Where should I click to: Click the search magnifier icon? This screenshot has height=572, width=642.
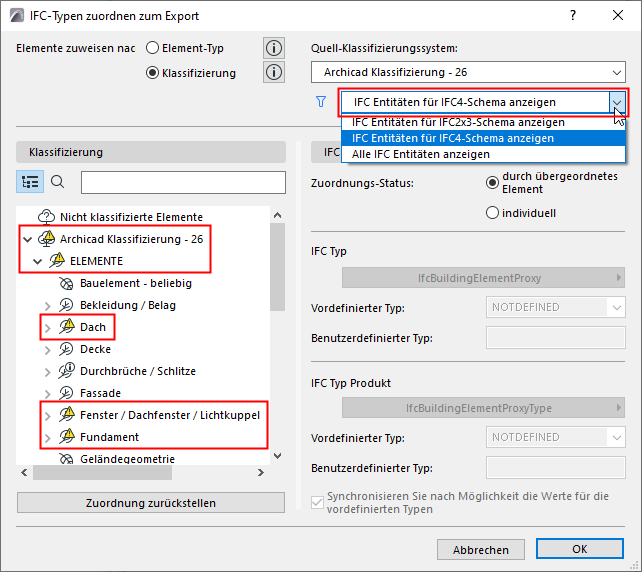point(57,181)
